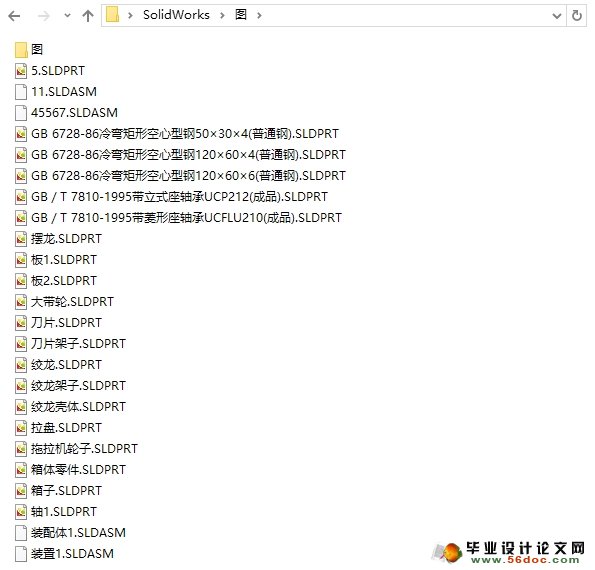This screenshot has width=595, height=570.
Task: Select file name 45567.SLDASM
Action: click(x=74, y=113)
